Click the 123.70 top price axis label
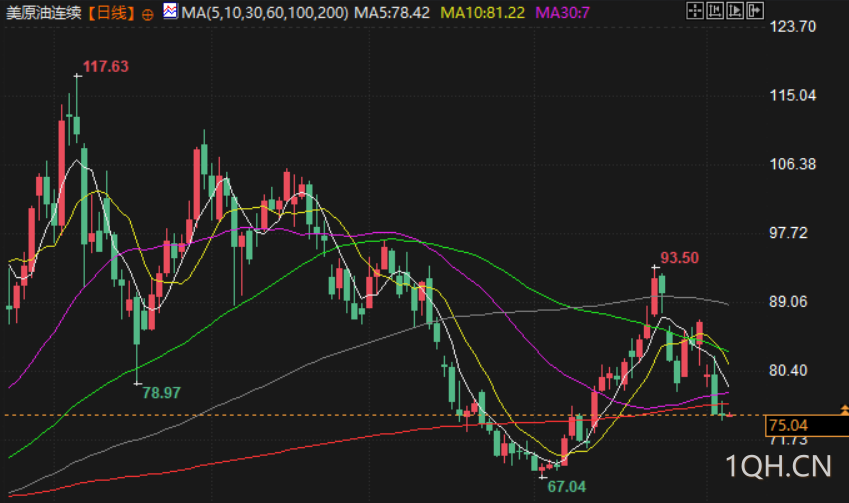This screenshot has width=849, height=503. [793, 27]
